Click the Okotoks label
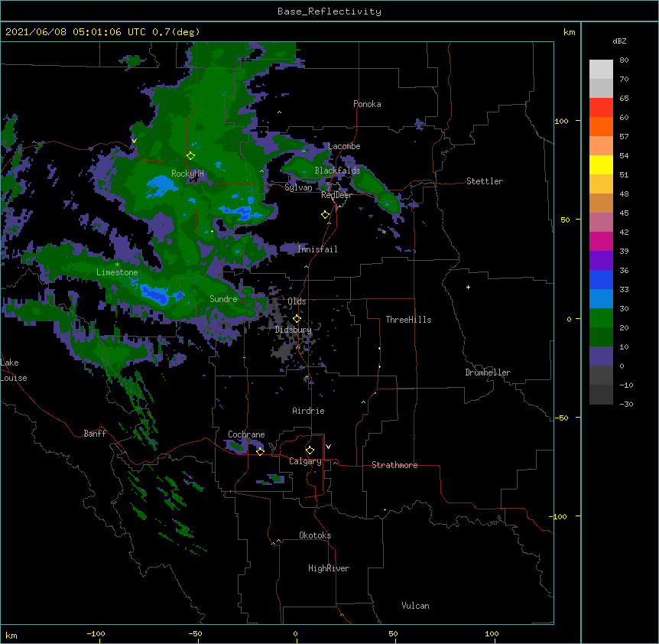Image resolution: width=659 pixels, height=644 pixels. 315,535
